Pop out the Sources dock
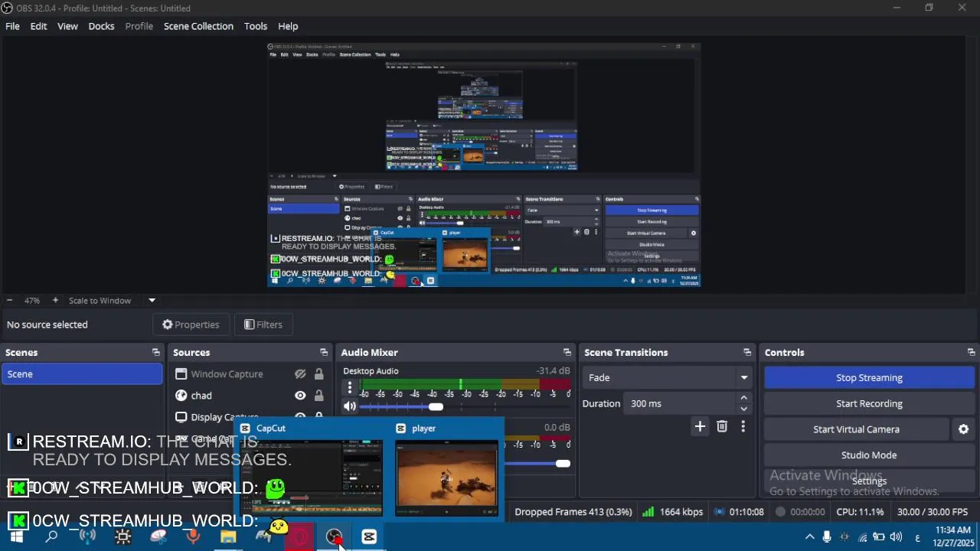Screen dimensions: 980x551 click(324, 352)
